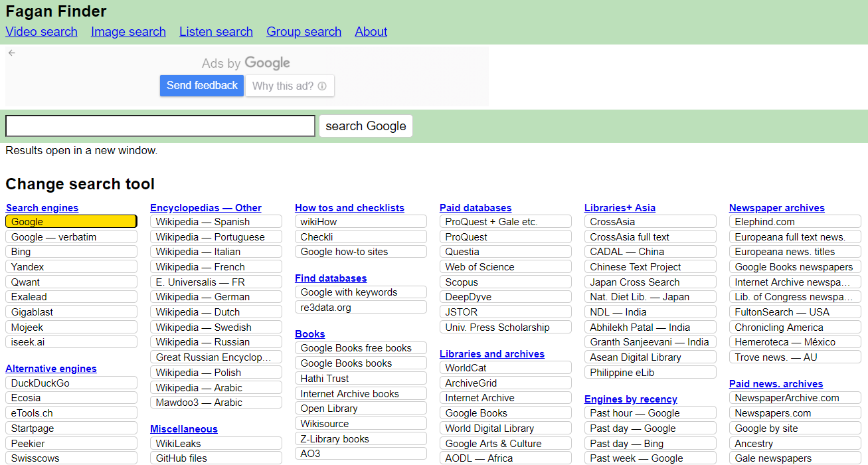Select Wikipedia — French
Screen dimensions: 868x465
[x=216, y=267]
